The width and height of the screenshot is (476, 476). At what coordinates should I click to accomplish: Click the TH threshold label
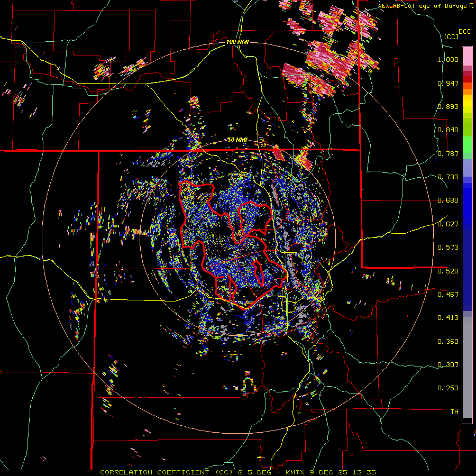[x=454, y=411]
